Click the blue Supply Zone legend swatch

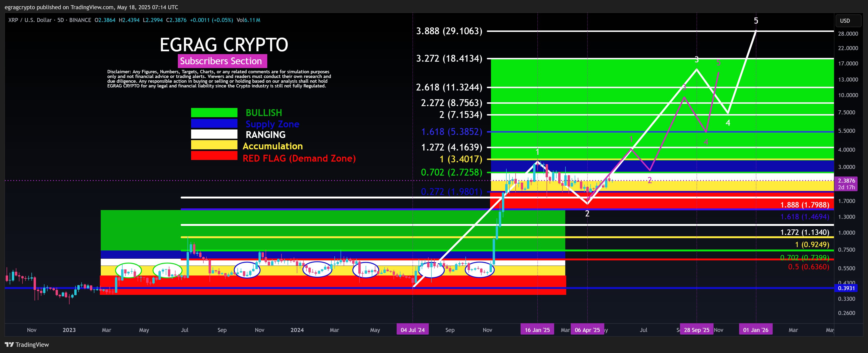(214, 124)
